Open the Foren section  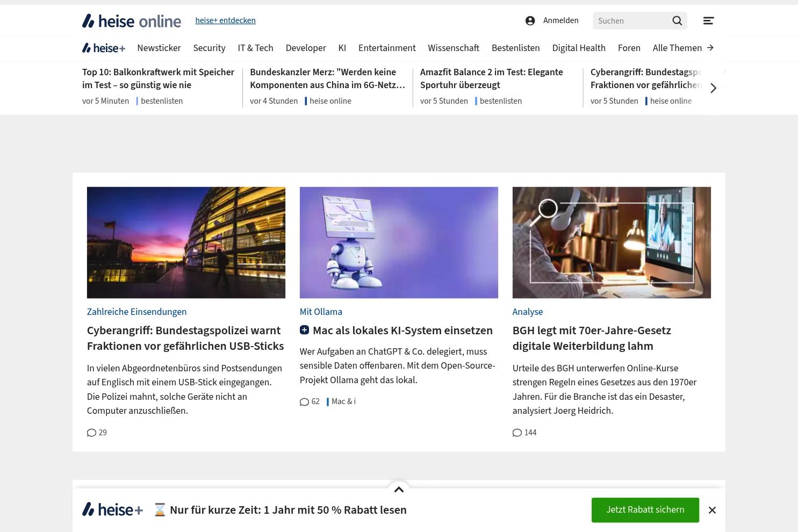click(x=629, y=48)
